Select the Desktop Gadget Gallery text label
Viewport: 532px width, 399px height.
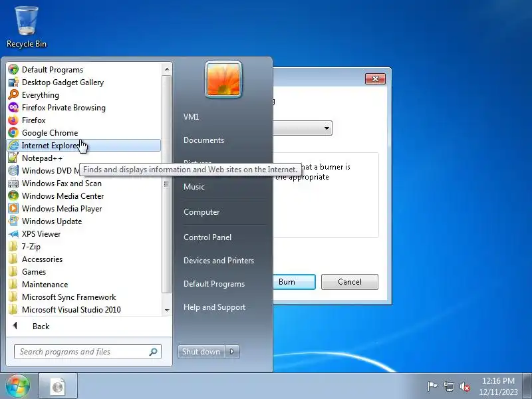[63, 82]
